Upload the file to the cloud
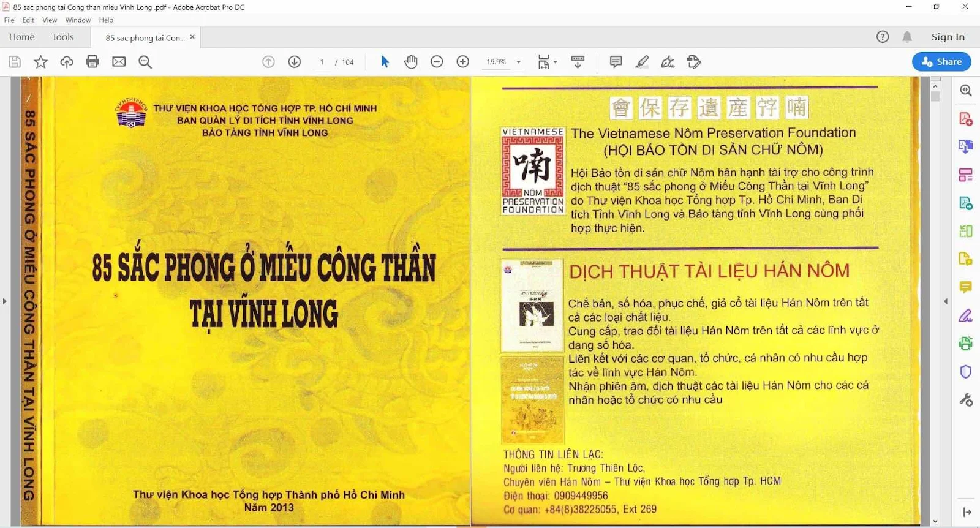Image resolution: width=980 pixels, height=528 pixels. [67, 62]
